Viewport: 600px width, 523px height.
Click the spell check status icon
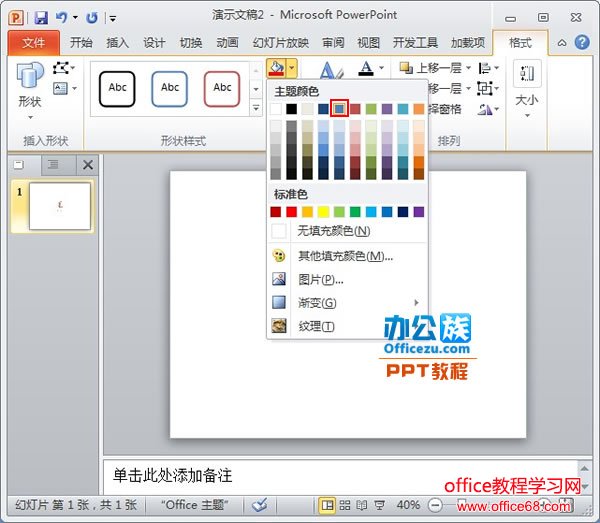(260, 505)
